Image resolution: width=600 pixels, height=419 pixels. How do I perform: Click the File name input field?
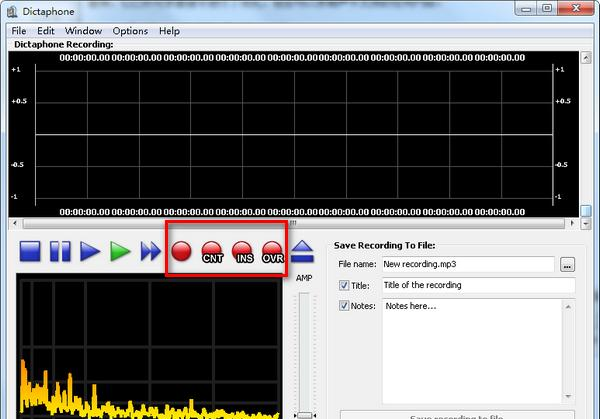[468, 264]
